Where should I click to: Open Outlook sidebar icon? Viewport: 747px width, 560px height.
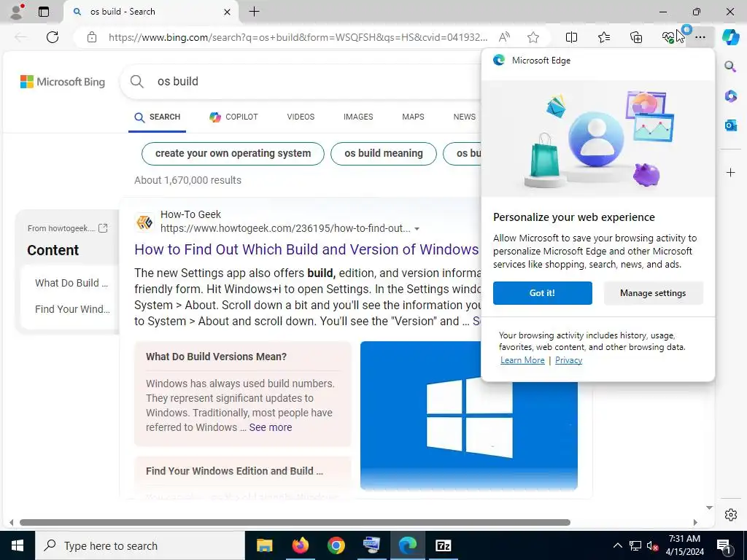[x=730, y=125]
